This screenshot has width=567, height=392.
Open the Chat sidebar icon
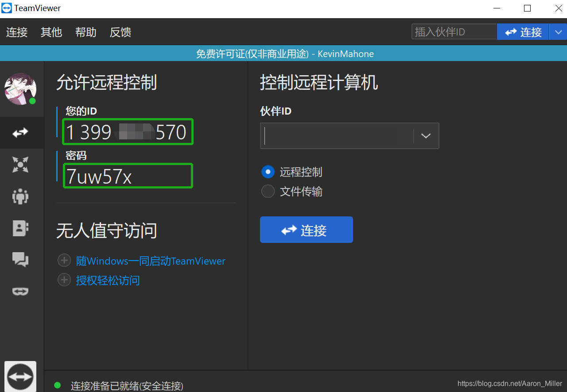[x=20, y=259]
